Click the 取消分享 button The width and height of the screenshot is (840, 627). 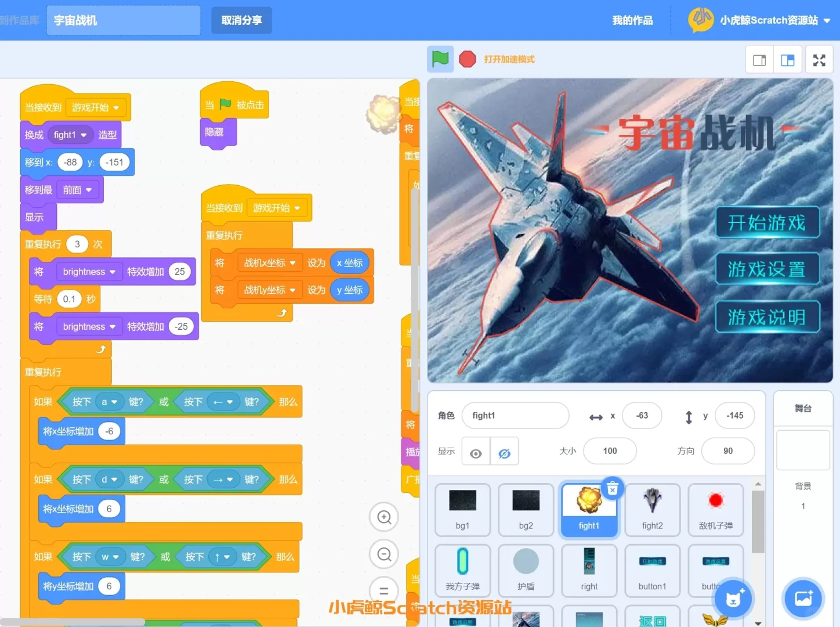point(241,19)
